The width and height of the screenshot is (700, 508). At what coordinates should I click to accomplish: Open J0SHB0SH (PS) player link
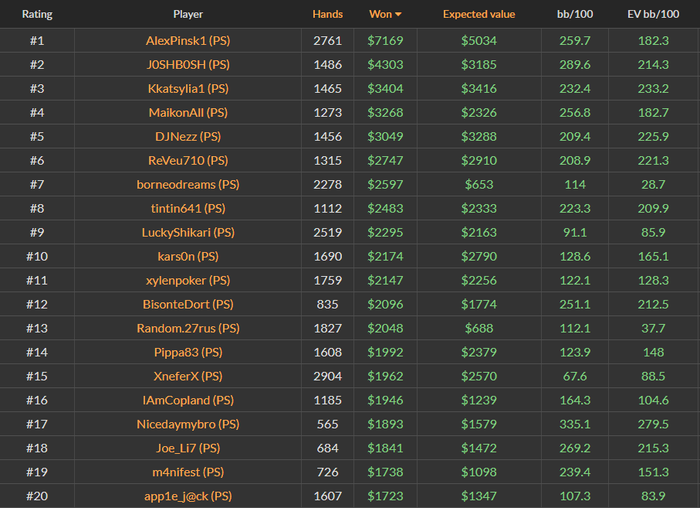188,65
